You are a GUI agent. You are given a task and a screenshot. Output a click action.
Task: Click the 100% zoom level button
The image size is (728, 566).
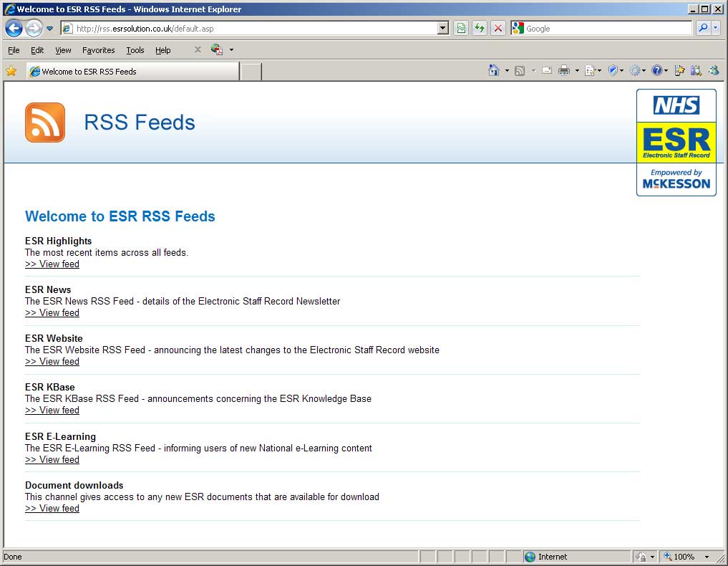point(679,557)
